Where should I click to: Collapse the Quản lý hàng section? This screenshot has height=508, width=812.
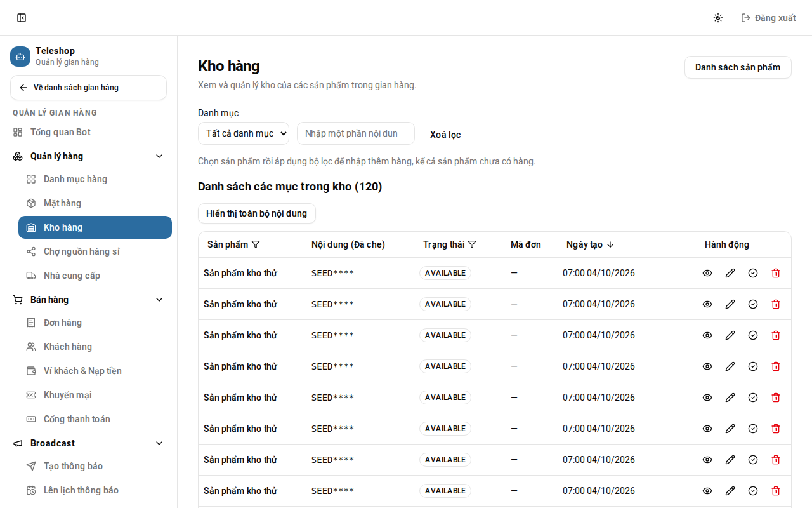(x=88, y=156)
